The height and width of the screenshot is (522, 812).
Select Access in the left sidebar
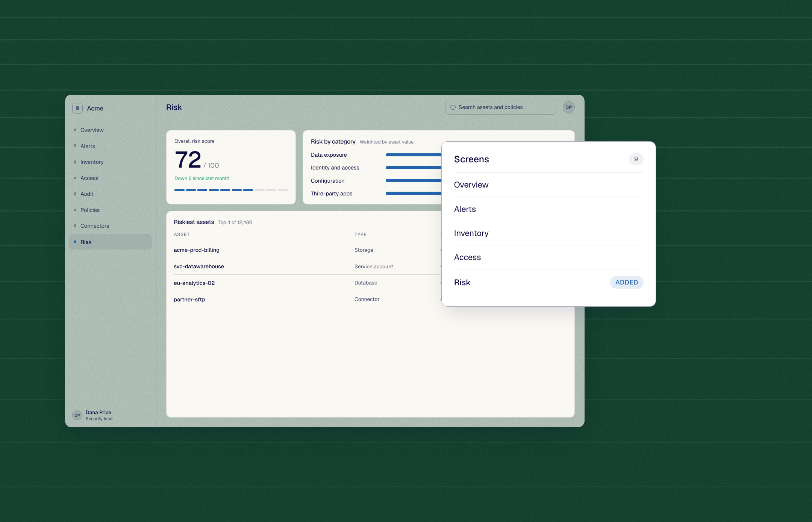pos(111,178)
